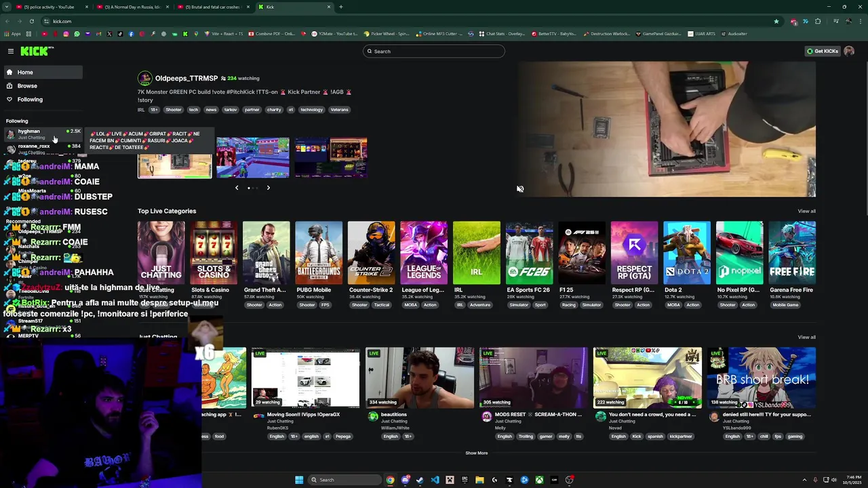Open the Just Chatting category card
Screen dimensions: 868x488
pos(161,251)
